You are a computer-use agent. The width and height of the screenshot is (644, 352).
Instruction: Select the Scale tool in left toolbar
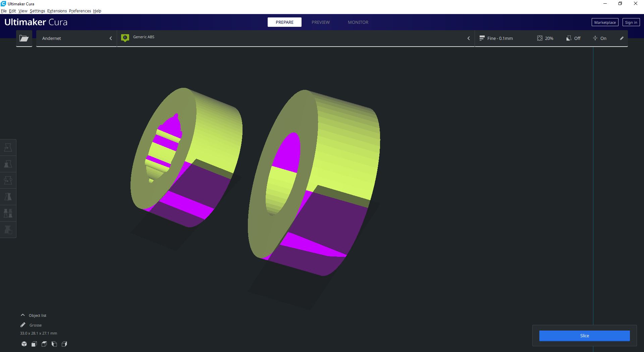pos(8,164)
